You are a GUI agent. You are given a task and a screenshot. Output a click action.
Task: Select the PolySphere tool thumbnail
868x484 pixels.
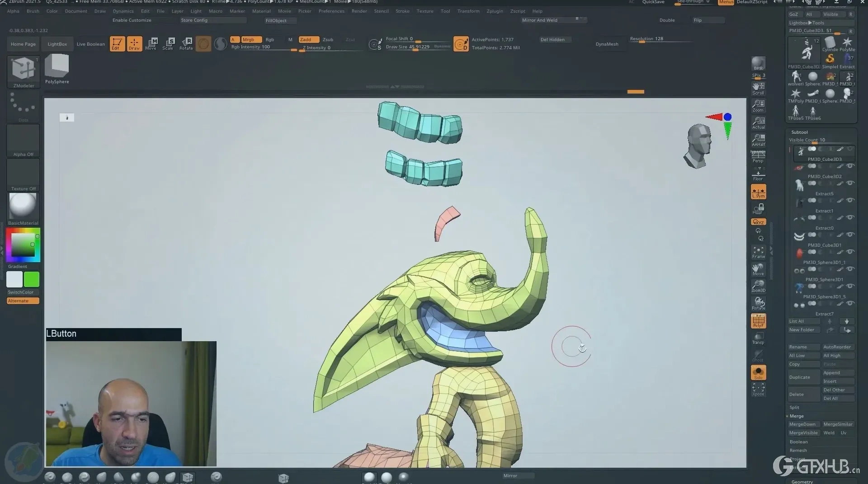[x=57, y=66]
